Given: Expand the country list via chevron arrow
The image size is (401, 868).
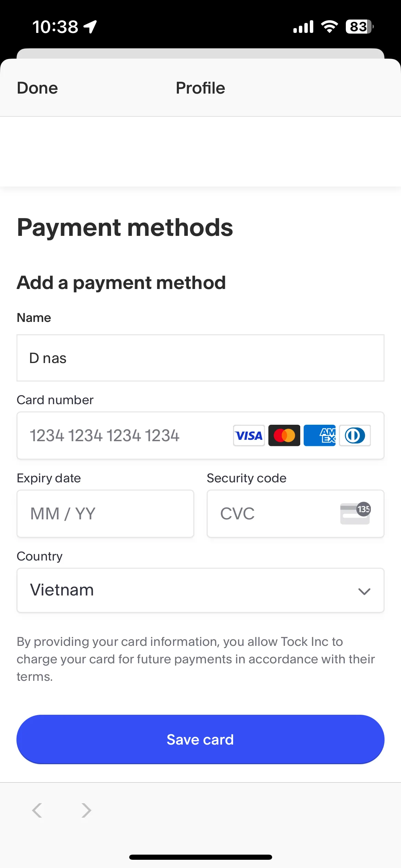Looking at the screenshot, I should click(x=364, y=591).
